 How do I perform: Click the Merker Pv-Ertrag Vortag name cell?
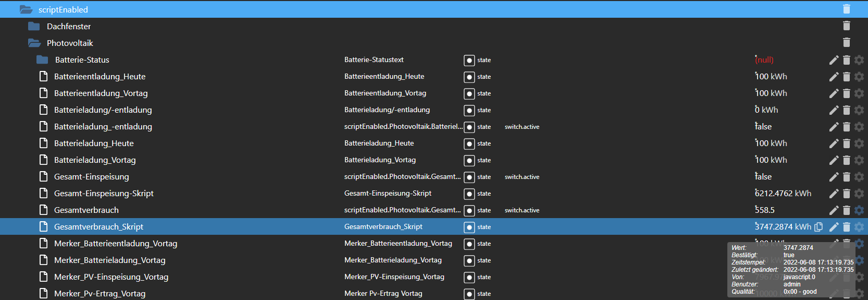tap(383, 293)
